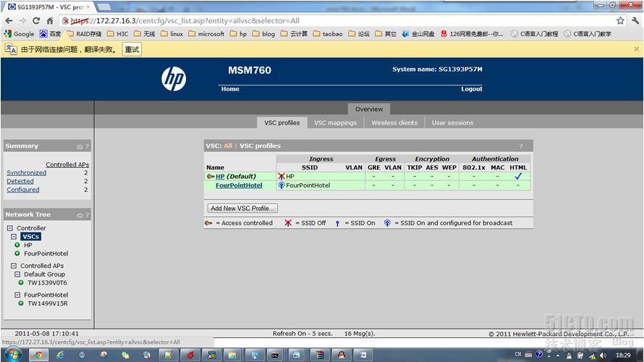Open Internet Explorer from the taskbar

(x=60, y=355)
